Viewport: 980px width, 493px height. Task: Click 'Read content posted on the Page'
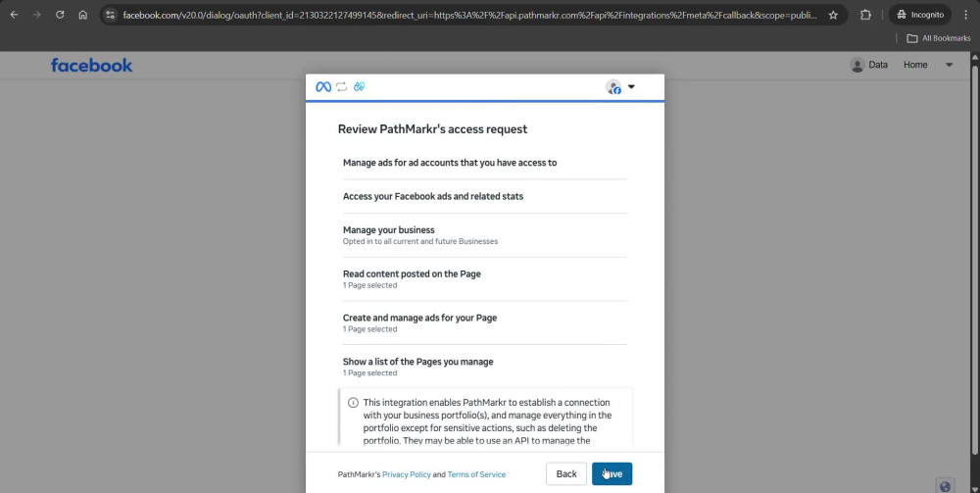[x=412, y=273]
